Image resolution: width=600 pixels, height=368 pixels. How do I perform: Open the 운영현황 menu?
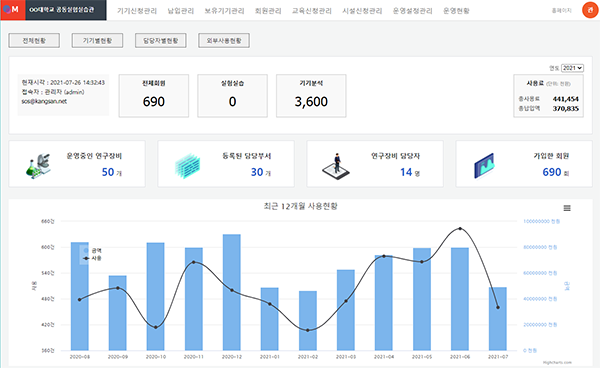tap(456, 11)
